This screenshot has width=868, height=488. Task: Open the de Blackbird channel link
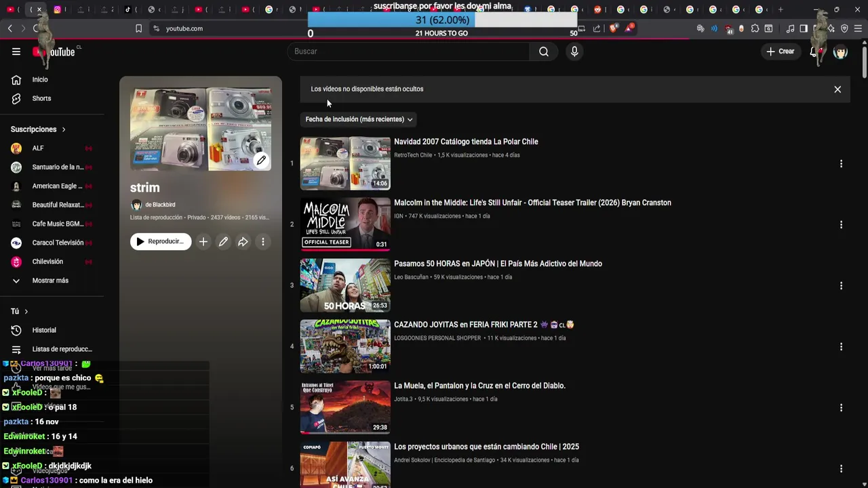pos(160,205)
